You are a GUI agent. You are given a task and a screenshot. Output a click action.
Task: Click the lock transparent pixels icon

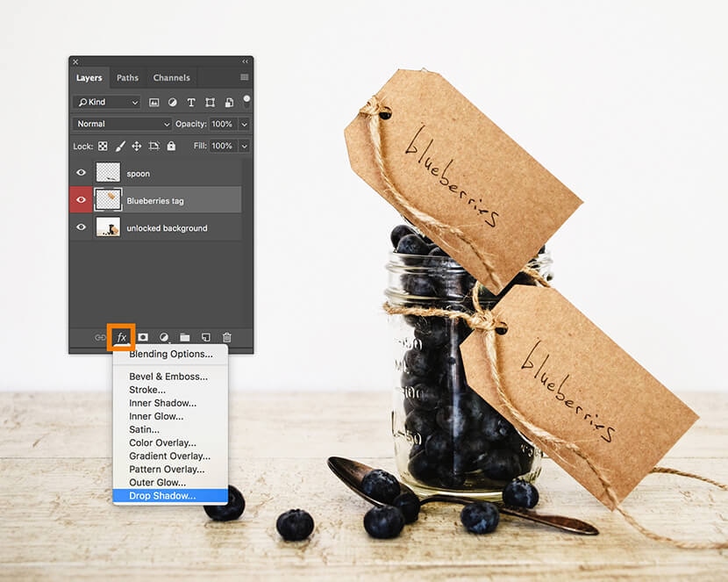[x=103, y=147]
